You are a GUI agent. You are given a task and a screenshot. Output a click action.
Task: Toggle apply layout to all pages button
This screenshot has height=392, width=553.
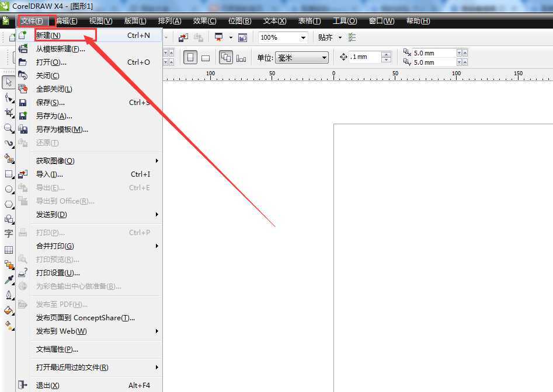[226, 57]
